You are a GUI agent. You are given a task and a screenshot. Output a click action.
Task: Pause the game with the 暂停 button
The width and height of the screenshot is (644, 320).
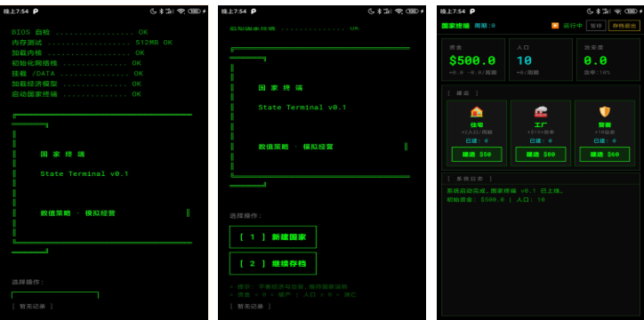point(596,26)
